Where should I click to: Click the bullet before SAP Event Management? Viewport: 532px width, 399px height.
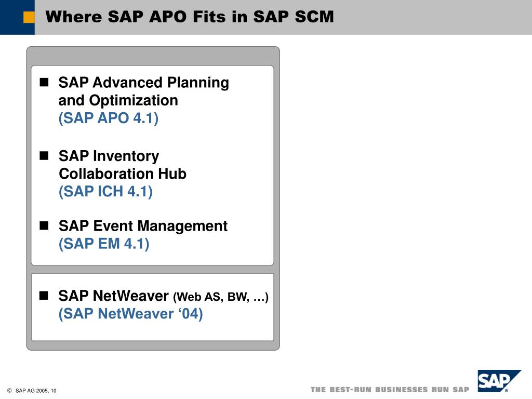44,225
